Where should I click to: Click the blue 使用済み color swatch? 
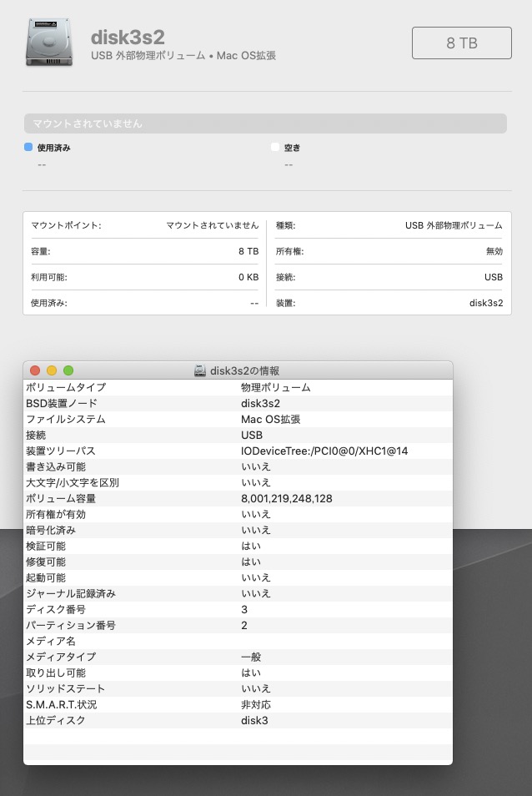pyautogui.click(x=28, y=147)
